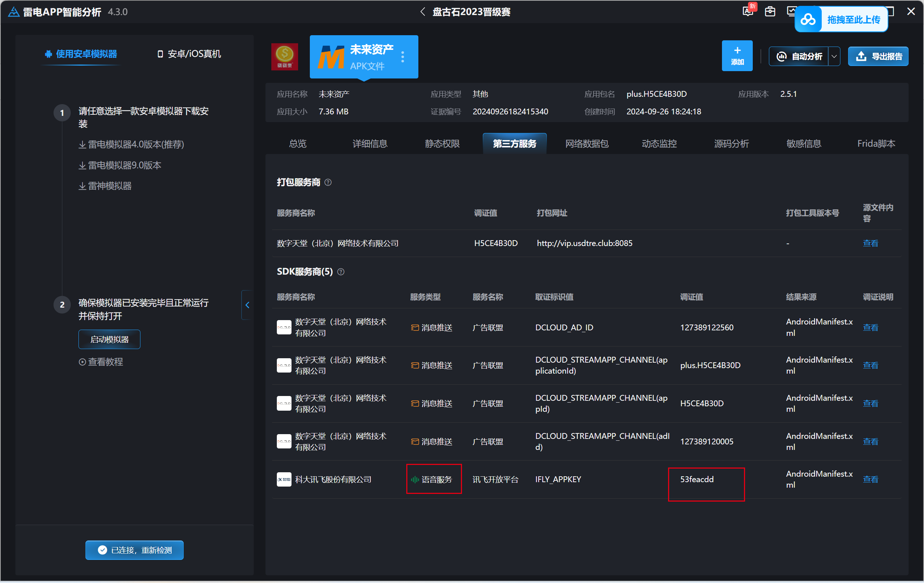Select evidence number 20240926182415340
This screenshot has width=924, height=583.
[x=510, y=111]
